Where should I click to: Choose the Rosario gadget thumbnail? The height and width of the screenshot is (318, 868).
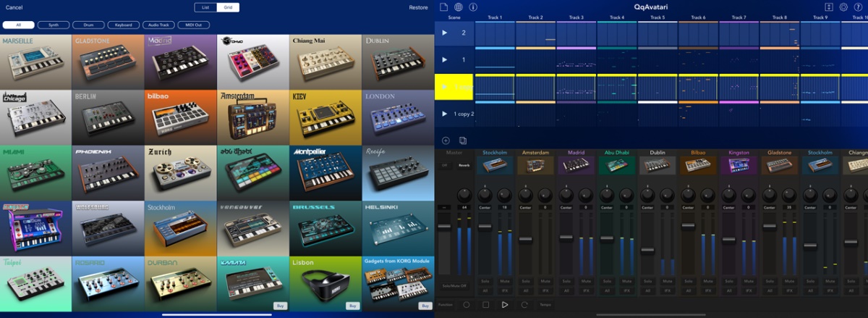(109, 284)
